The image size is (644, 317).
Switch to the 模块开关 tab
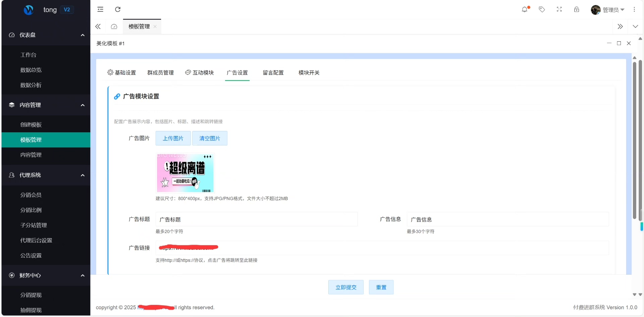point(309,73)
